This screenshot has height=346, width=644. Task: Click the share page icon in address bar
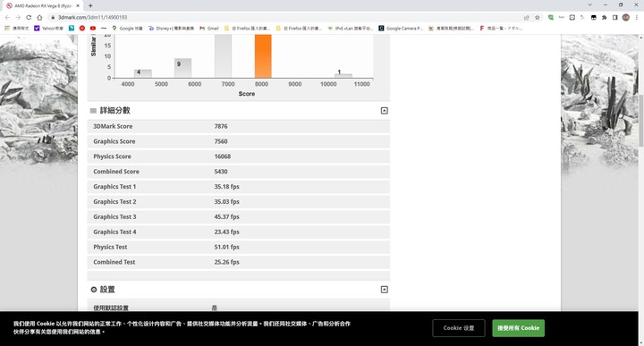tap(527, 18)
